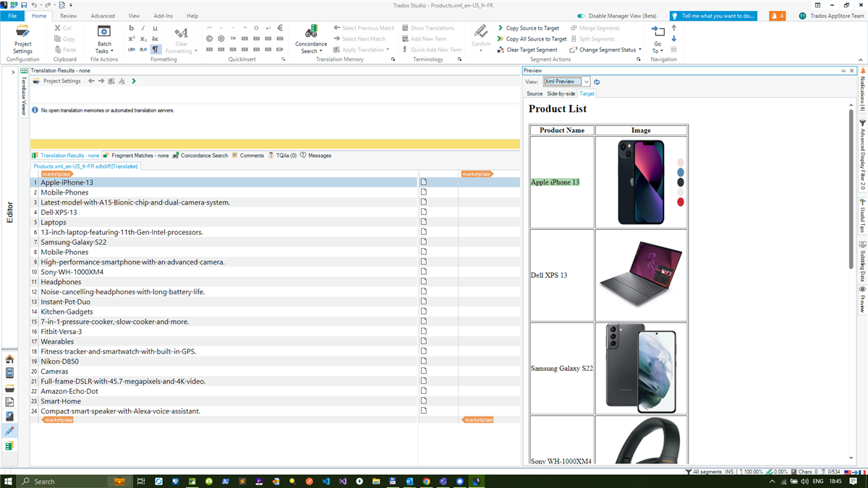
Task: Toggle the RLM direction marker button
Action: coord(143,50)
